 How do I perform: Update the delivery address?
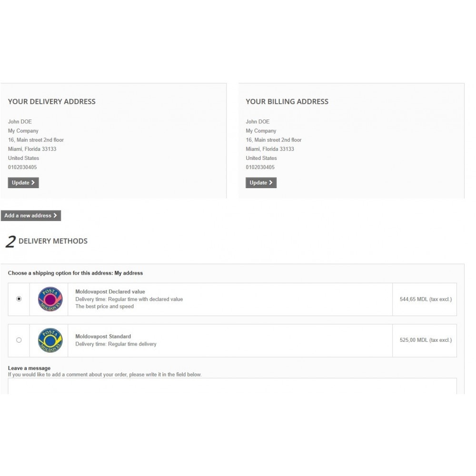[x=23, y=182]
